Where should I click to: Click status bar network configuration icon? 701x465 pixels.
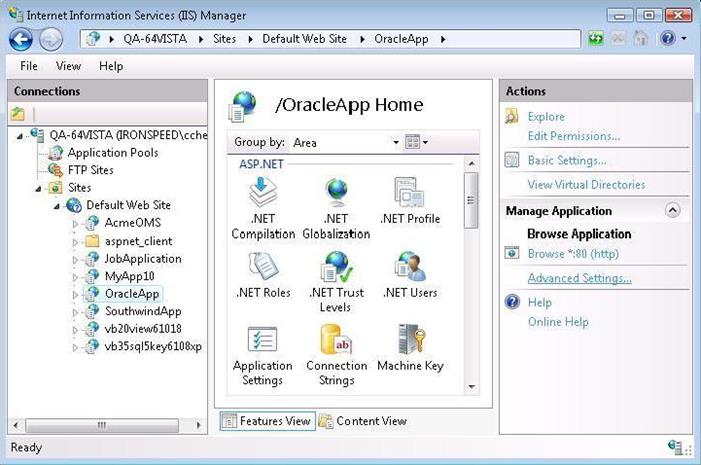coord(675,447)
